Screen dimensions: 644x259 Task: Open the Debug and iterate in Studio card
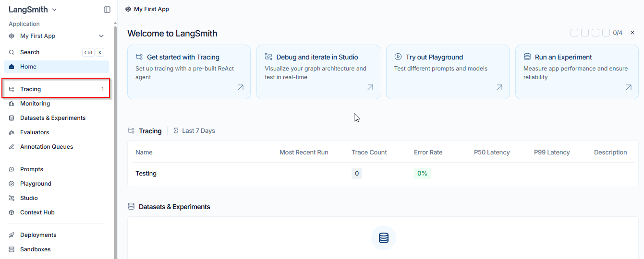pyautogui.click(x=318, y=72)
